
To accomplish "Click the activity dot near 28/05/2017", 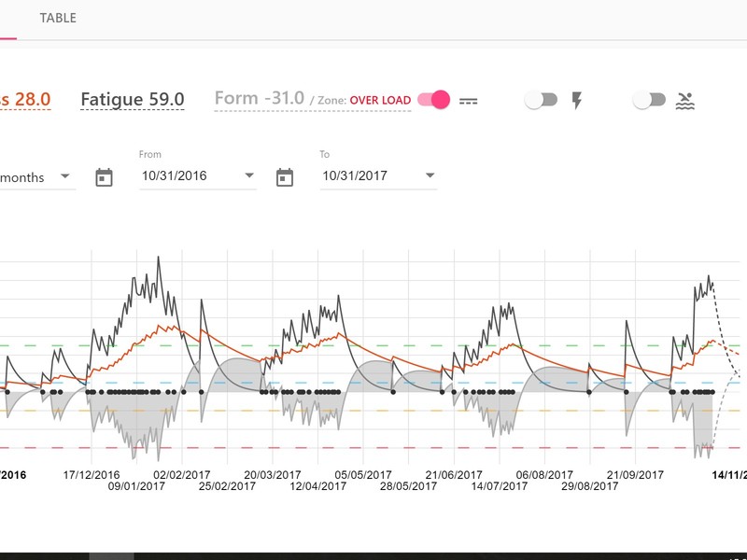I will (393, 392).
